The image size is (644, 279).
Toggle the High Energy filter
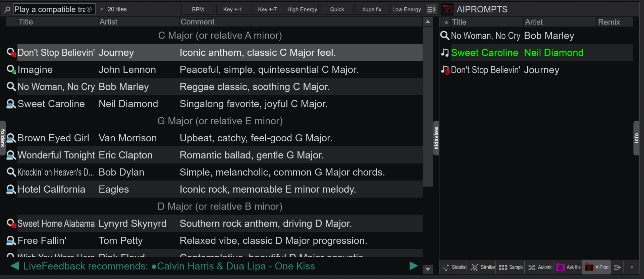tap(302, 9)
